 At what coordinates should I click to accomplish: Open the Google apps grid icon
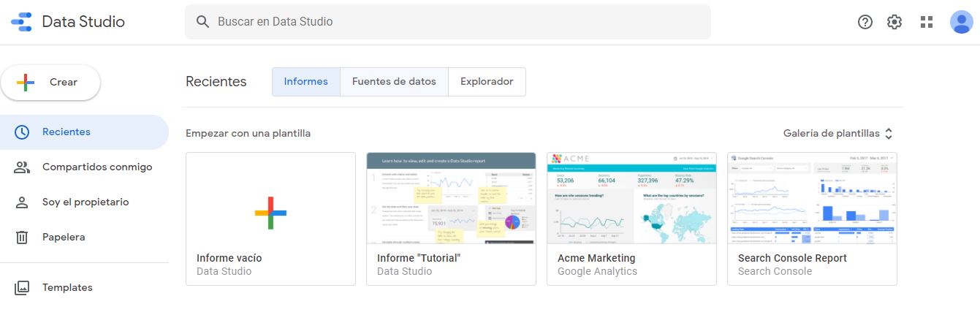(x=927, y=22)
